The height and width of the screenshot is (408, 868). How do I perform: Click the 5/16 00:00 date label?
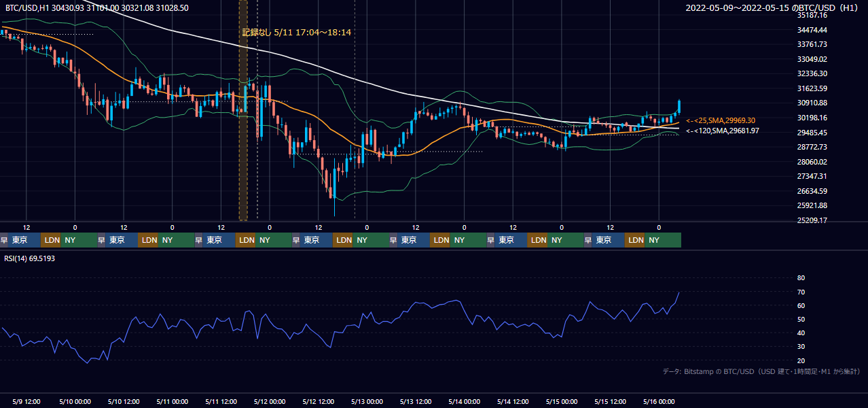point(659,401)
